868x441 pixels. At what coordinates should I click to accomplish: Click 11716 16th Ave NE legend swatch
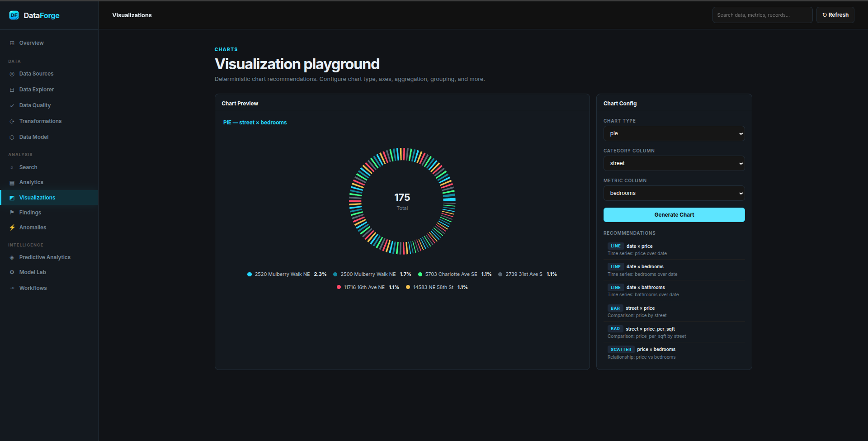tap(339, 287)
